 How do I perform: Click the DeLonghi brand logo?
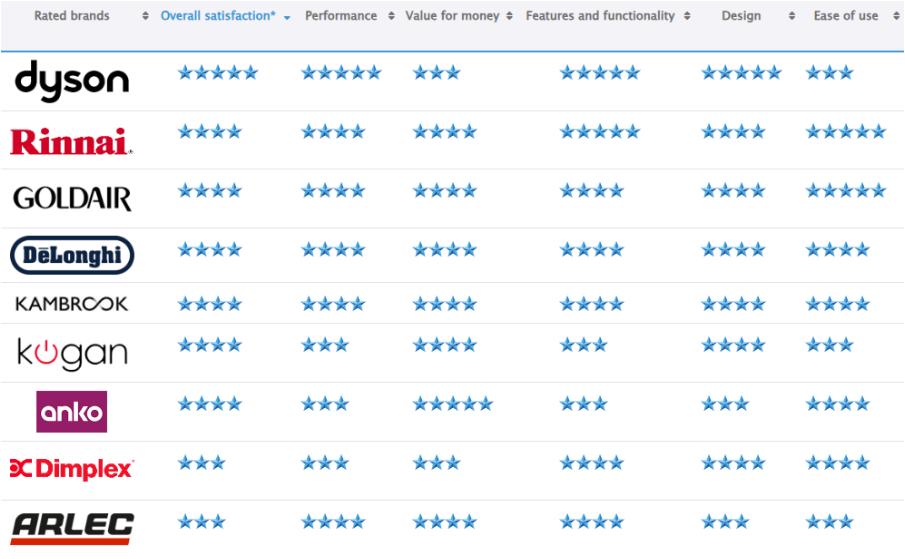pos(72,255)
